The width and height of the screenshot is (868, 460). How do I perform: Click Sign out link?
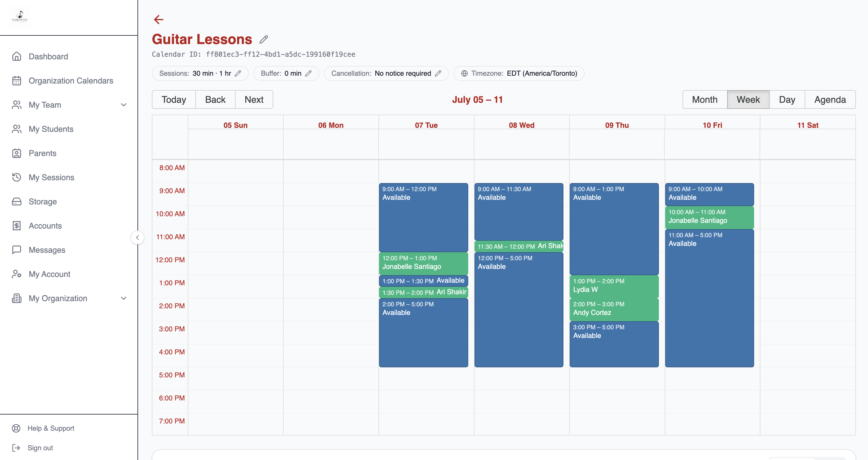(x=40, y=448)
